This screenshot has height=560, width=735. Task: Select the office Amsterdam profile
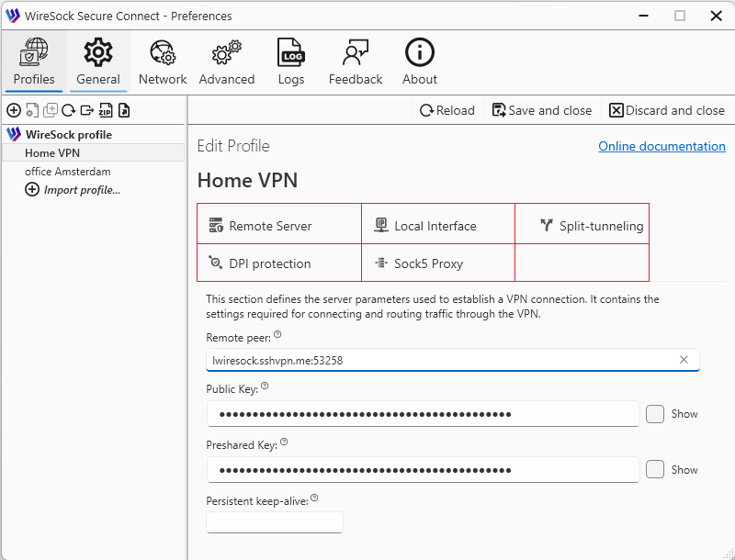point(68,172)
